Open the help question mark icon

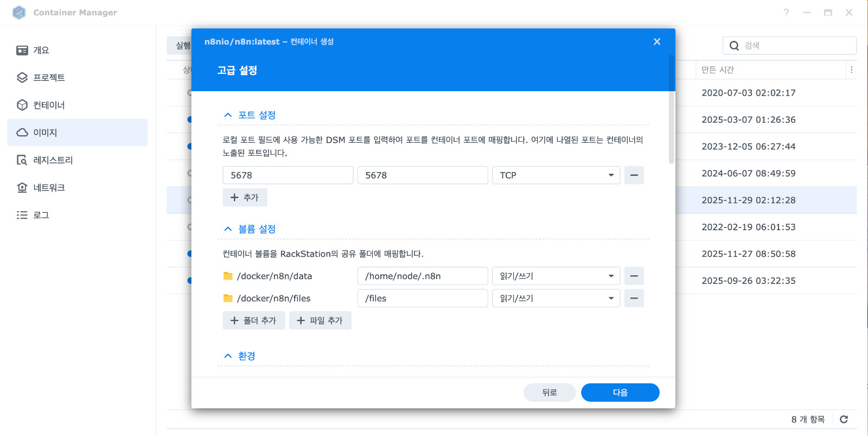(x=786, y=12)
